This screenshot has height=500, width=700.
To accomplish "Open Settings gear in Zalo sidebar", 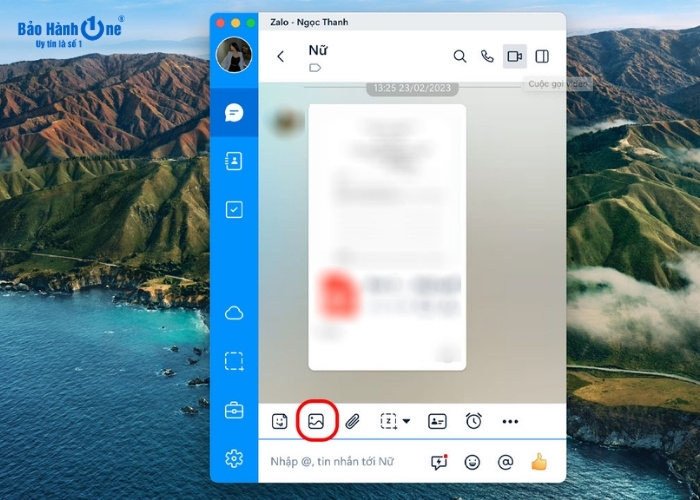I will click(x=234, y=458).
